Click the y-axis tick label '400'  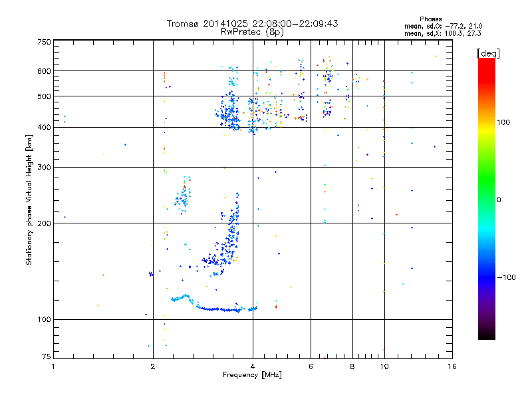click(x=44, y=127)
